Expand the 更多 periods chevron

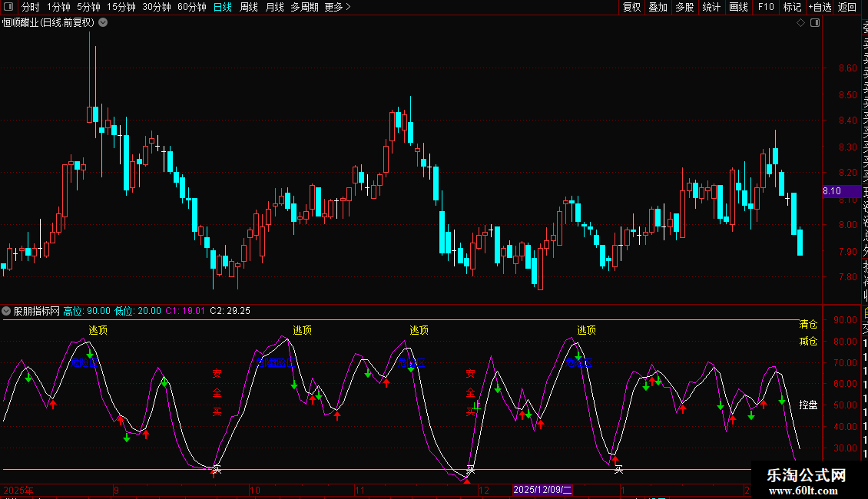click(x=348, y=7)
